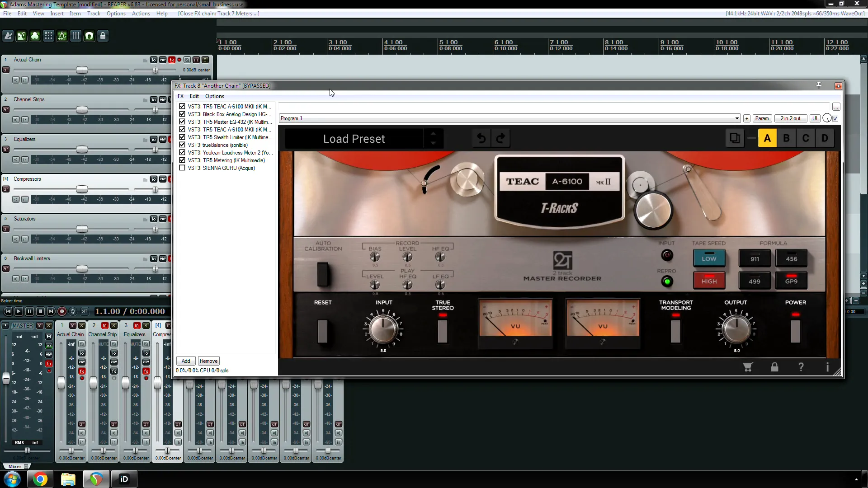The image size is (868, 488).
Task: Open plugin info 'i' icon
Action: (827, 367)
